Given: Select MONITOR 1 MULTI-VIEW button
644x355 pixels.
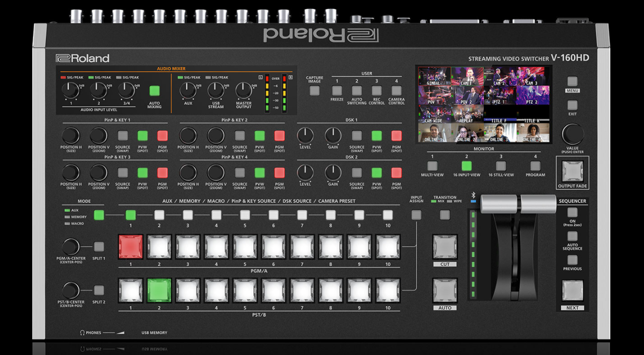Looking at the screenshot, I should pyautogui.click(x=432, y=166).
